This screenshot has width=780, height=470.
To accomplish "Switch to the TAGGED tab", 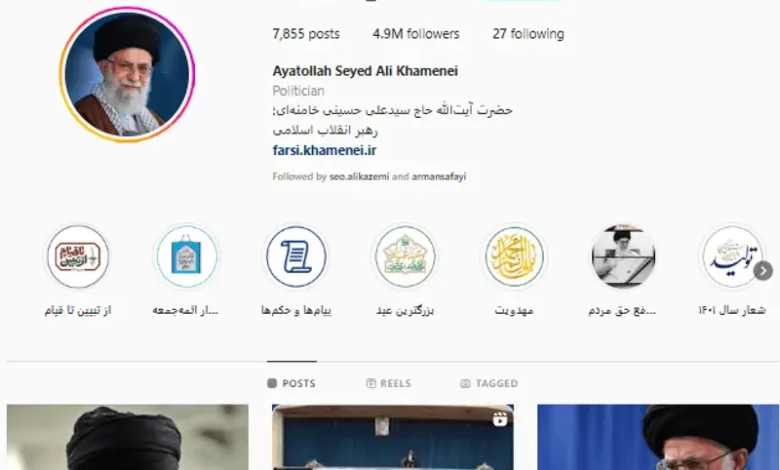I will 489,383.
